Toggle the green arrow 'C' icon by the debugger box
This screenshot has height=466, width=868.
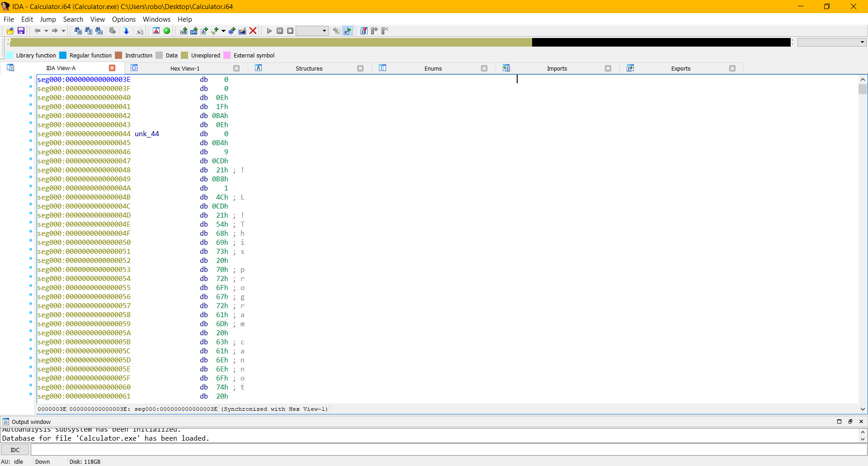(347, 31)
